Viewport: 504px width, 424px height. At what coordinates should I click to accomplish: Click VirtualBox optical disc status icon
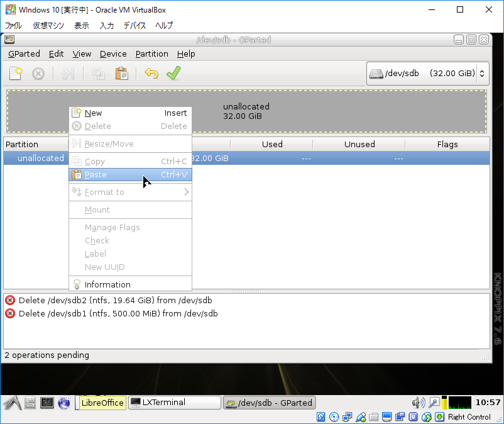pyautogui.click(x=334, y=417)
